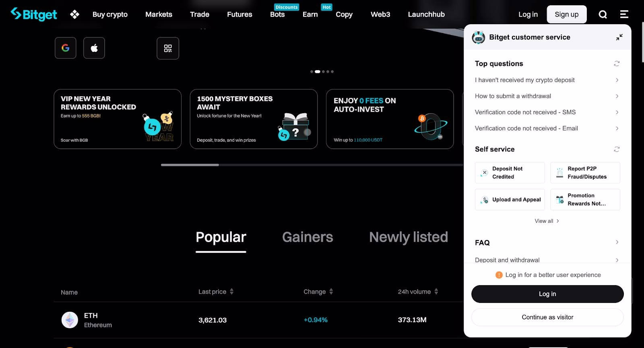
Task: Open Deposit and withdrawal FAQ entry
Action: [x=547, y=260]
